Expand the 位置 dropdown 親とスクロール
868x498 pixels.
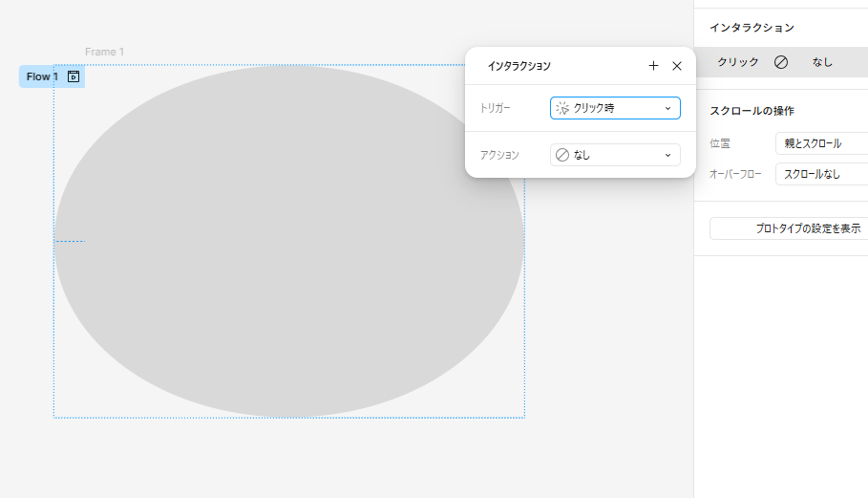(821, 143)
